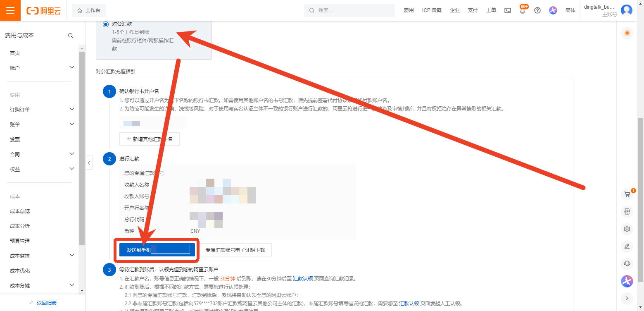Expand the 合同 sidebar section
644x311 pixels.
pos(72,154)
